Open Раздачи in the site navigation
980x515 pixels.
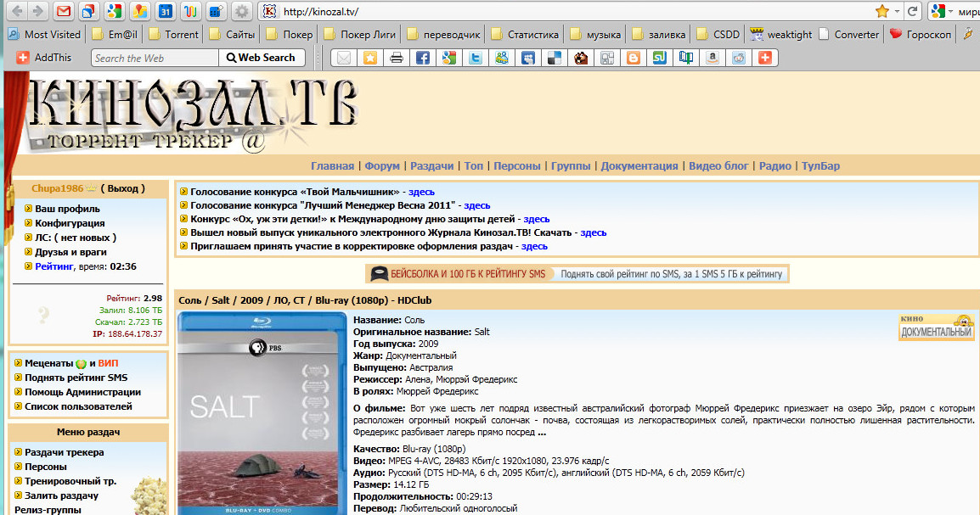[432, 166]
